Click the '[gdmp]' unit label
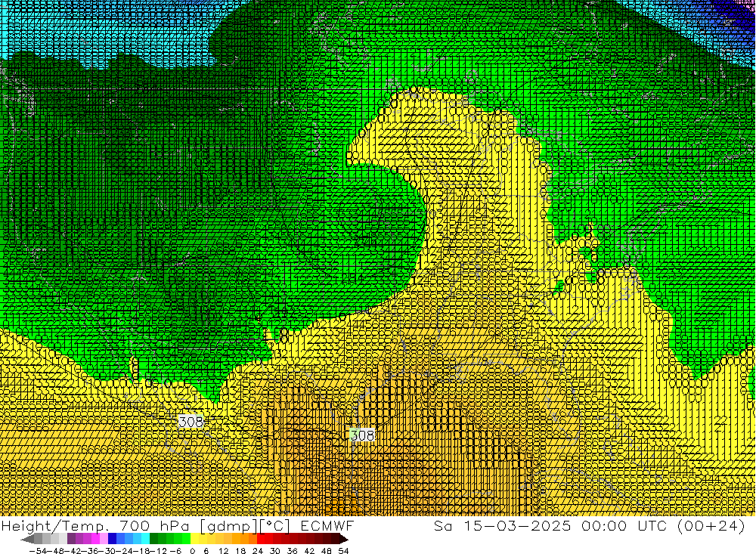 click(x=229, y=526)
